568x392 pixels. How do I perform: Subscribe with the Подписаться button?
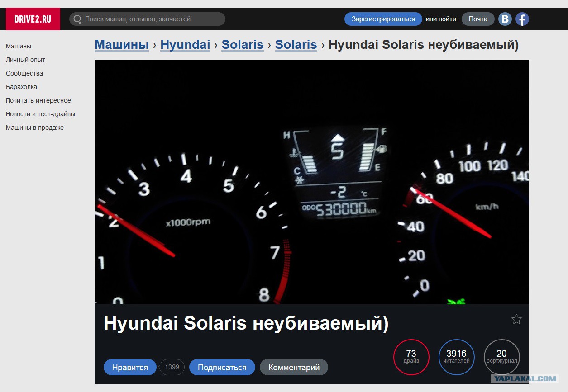coord(222,367)
